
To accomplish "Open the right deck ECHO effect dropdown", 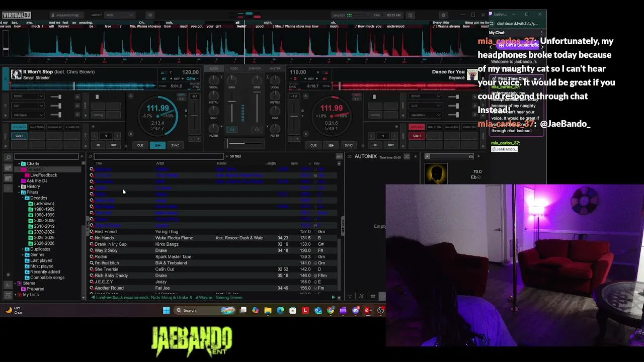I will point(439,97).
